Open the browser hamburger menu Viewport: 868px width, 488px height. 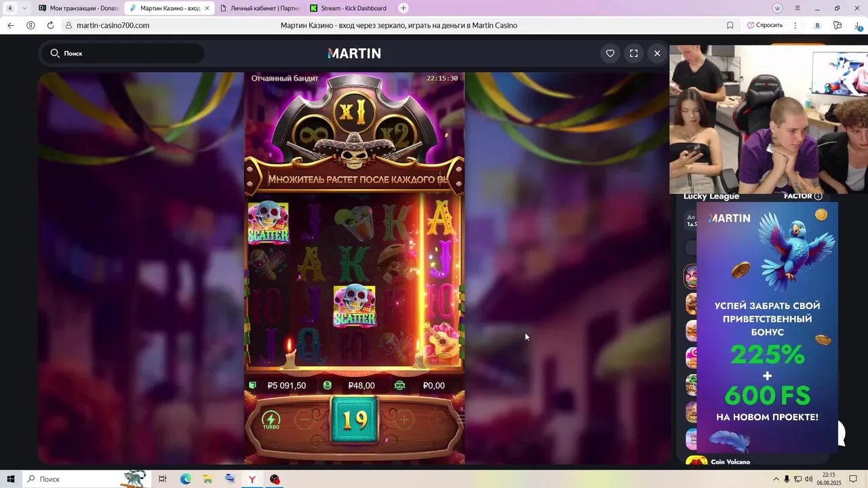pyautogui.click(x=797, y=8)
